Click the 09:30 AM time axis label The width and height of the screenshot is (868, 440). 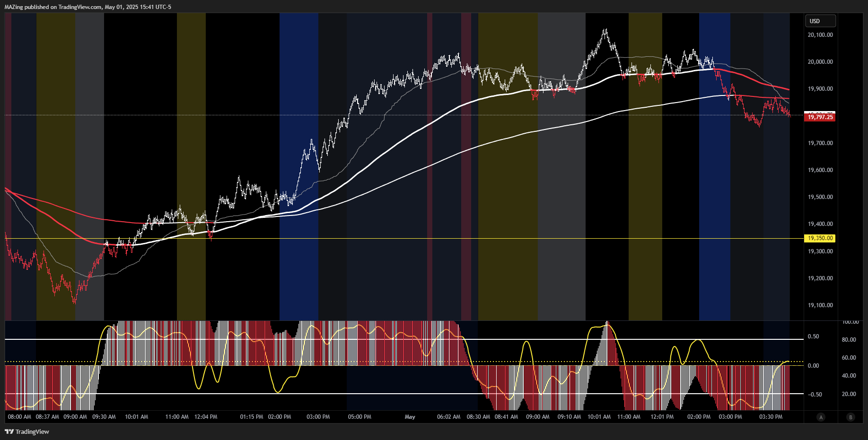pos(104,417)
